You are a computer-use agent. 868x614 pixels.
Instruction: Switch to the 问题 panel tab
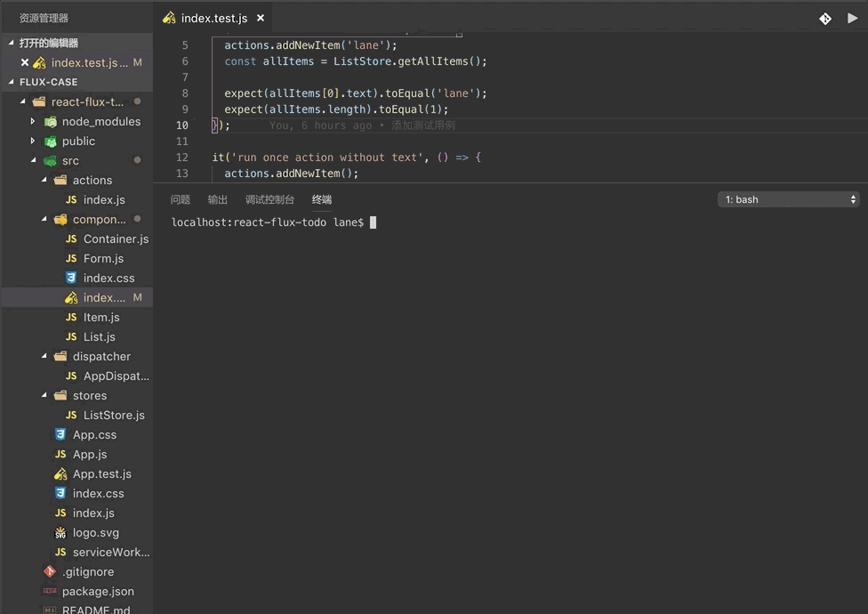[x=180, y=199]
